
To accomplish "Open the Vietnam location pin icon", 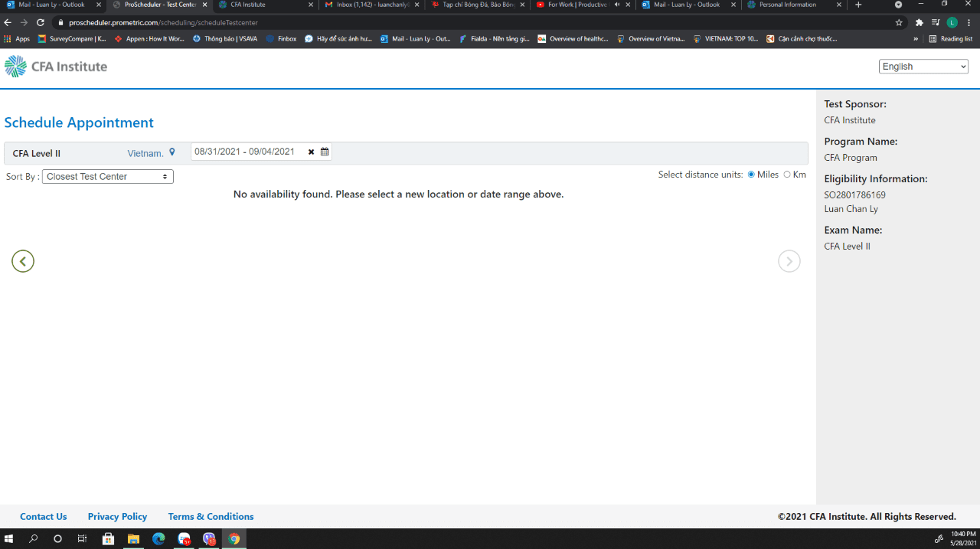I will click(172, 152).
